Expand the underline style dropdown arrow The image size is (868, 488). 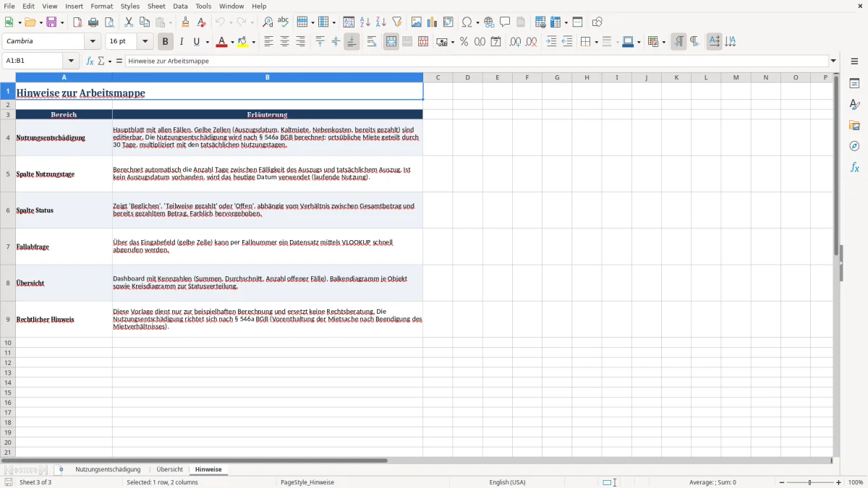[x=207, y=42]
